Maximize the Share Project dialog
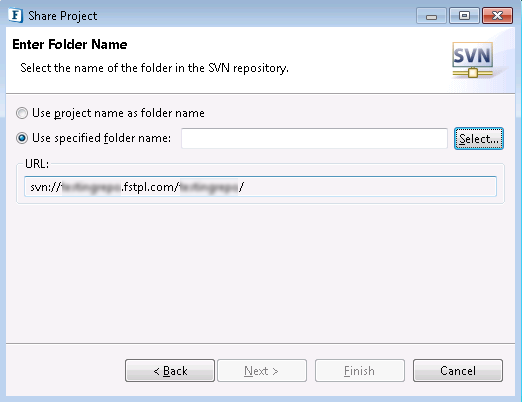Image resolution: width=522 pixels, height=402 pixels. coord(464,16)
